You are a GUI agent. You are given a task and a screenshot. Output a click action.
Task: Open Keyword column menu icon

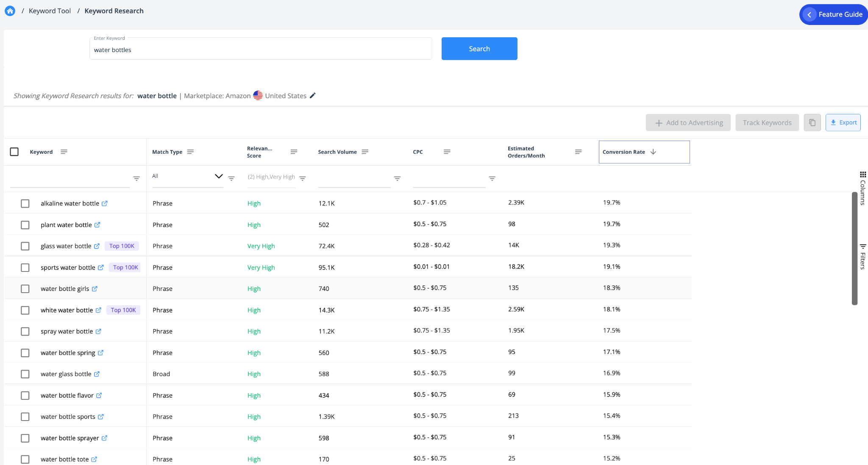coord(64,152)
